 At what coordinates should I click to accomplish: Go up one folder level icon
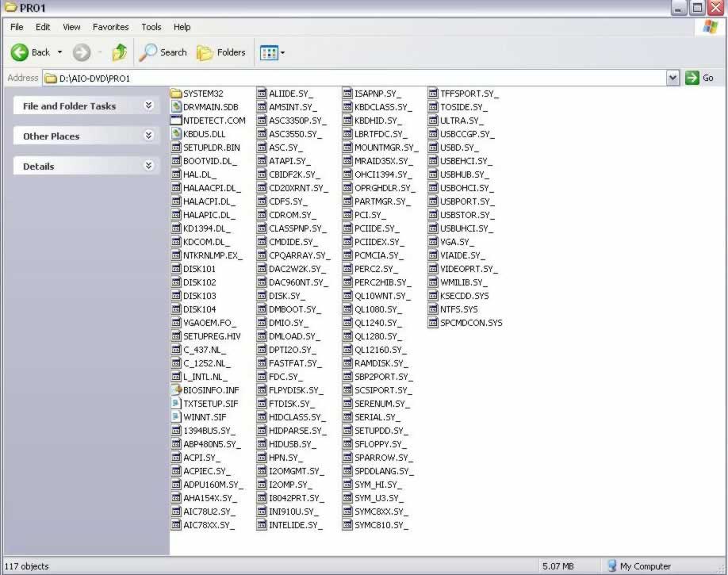point(119,52)
